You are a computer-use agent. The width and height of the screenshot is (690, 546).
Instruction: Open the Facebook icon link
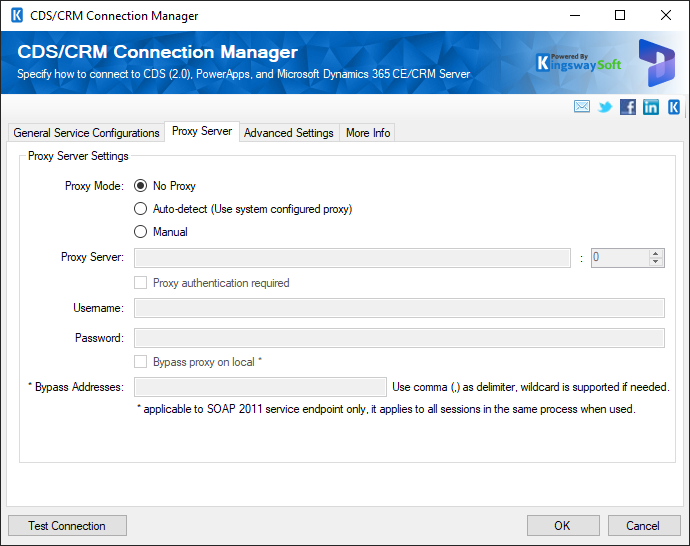tap(628, 107)
